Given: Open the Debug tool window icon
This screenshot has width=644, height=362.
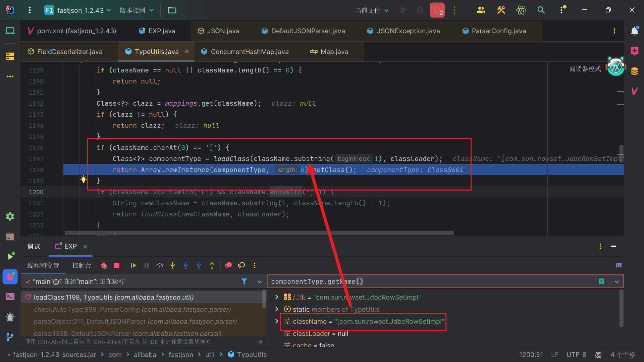Looking at the screenshot, I should [x=10, y=277].
